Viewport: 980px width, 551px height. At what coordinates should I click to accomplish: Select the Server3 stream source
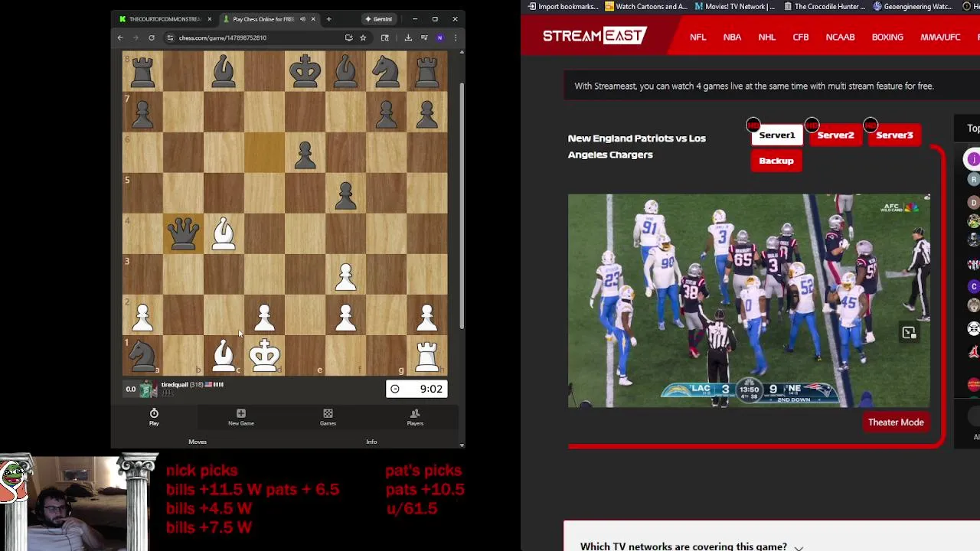[894, 135]
